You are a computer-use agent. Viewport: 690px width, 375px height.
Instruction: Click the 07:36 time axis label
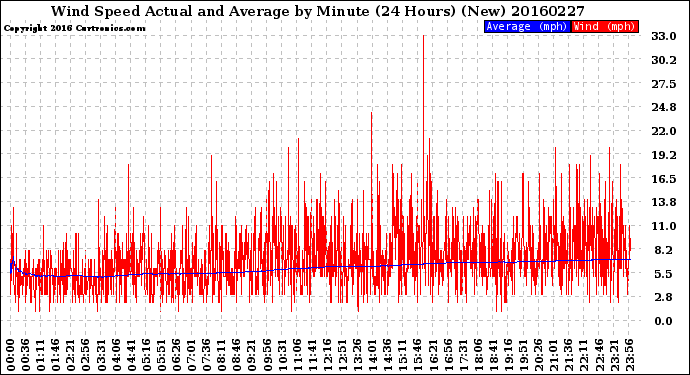click(x=207, y=355)
